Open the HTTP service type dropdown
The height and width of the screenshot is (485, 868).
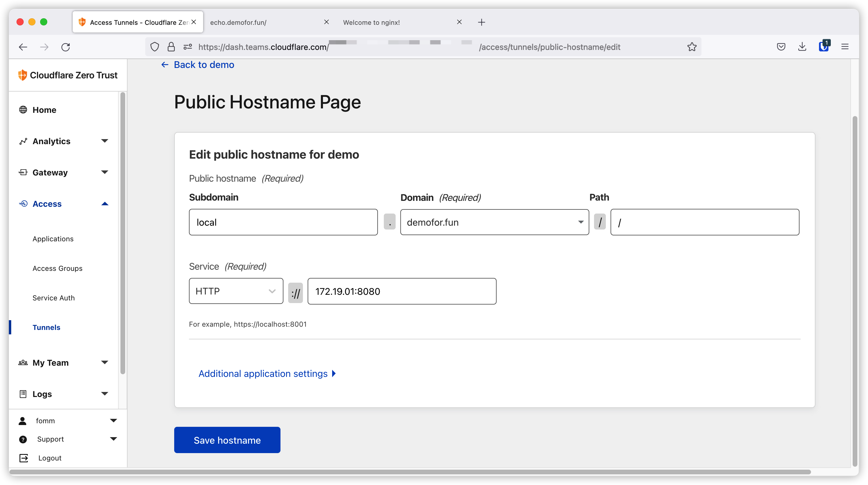236,291
